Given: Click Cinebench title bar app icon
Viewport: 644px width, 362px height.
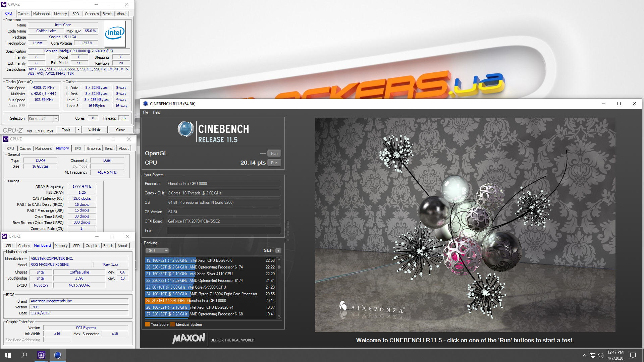Looking at the screenshot, I should [x=146, y=104].
